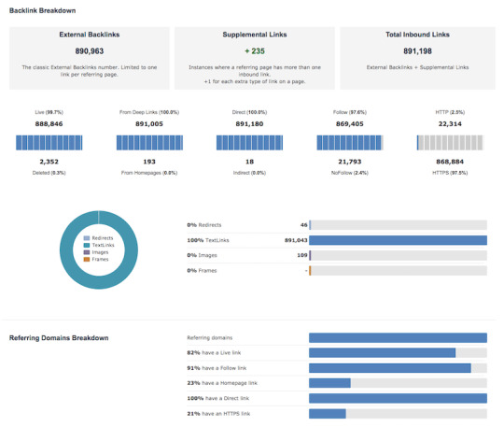Click the 0% Images label
Image resolution: width=504 pixels, height=441 pixels.
(x=202, y=255)
